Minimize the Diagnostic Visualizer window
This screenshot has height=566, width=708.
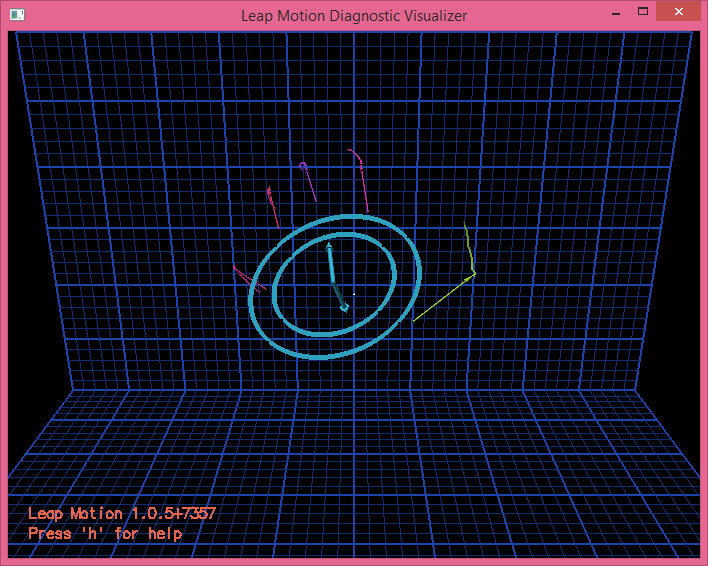614,13
